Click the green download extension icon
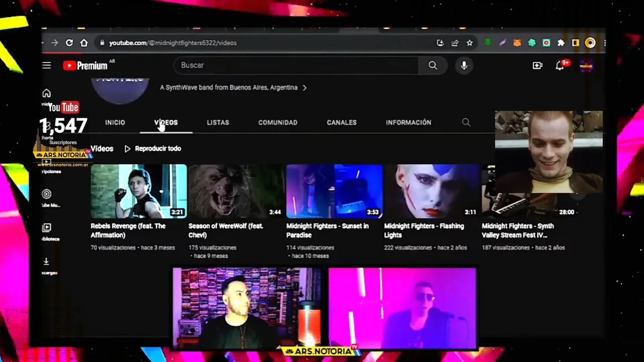 pyautogui.click(x=488, y=43)
